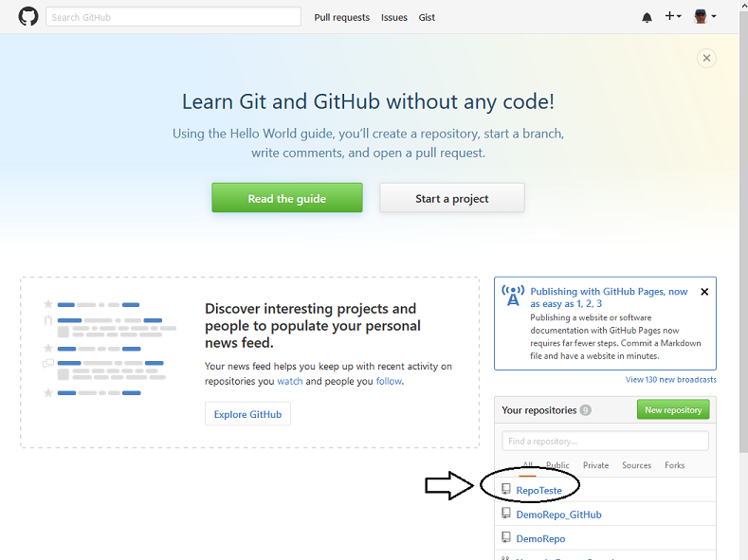Dismiss the Learn Git banner with the circled X
Image resolution: width=748 pixels, height=560 pixels.
coord(706,58)
